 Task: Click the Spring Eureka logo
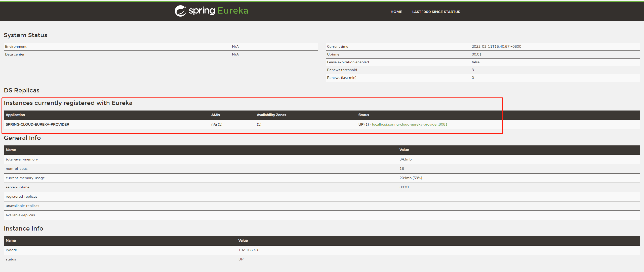pyautogui.click(x=211, y=11)
